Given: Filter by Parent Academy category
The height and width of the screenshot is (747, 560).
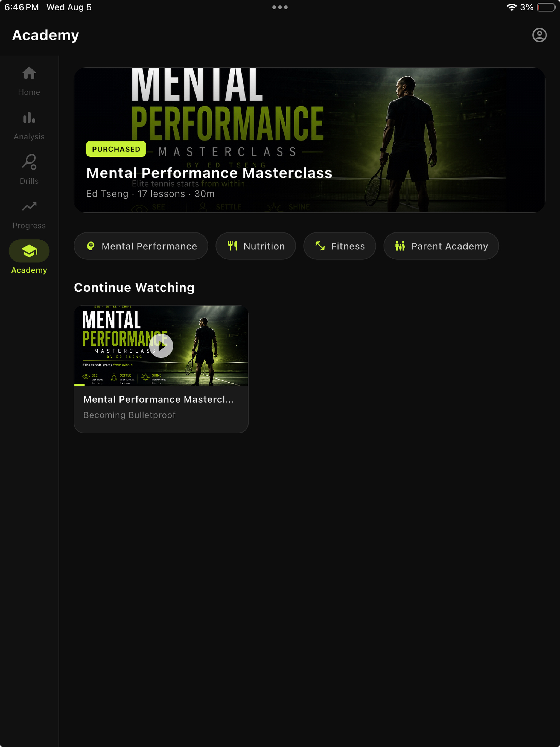Looking at the screenshot, I should coord(441,246).
